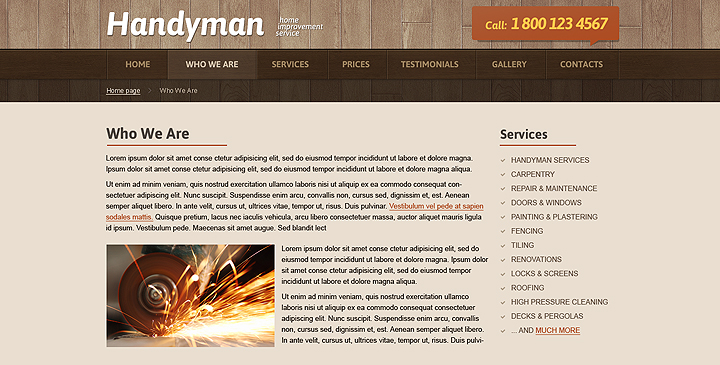Click the Handyman logo

[186, 25]
